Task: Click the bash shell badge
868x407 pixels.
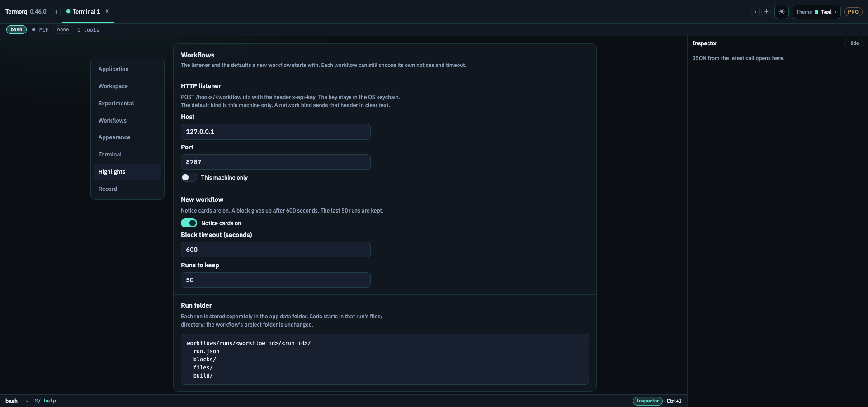Action: 16,30
